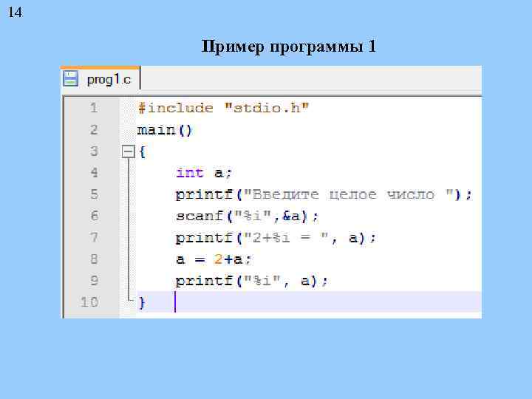Click the printf("%i", a) line
The height and width of the screenshot is (399, 532).
point(251,282)
